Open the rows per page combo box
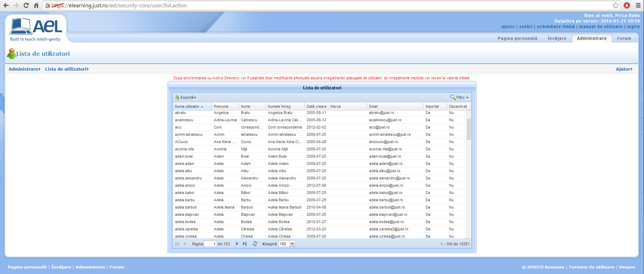 coord(292,244)
